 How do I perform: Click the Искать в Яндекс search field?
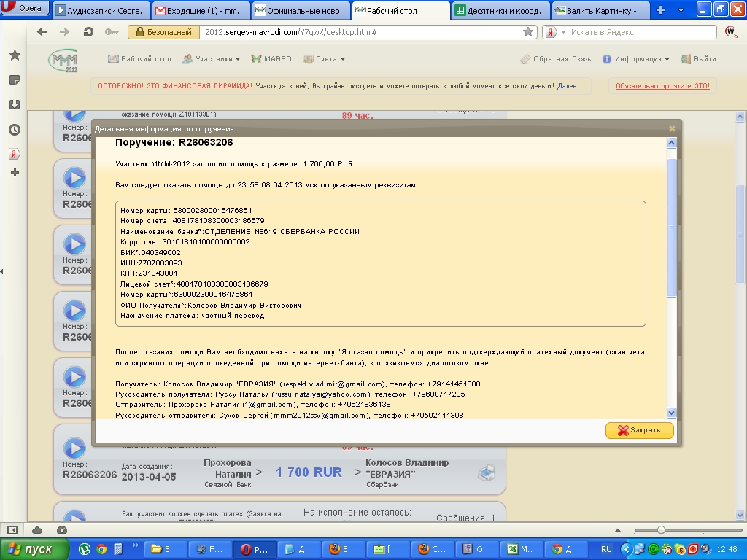coord(642,32)
